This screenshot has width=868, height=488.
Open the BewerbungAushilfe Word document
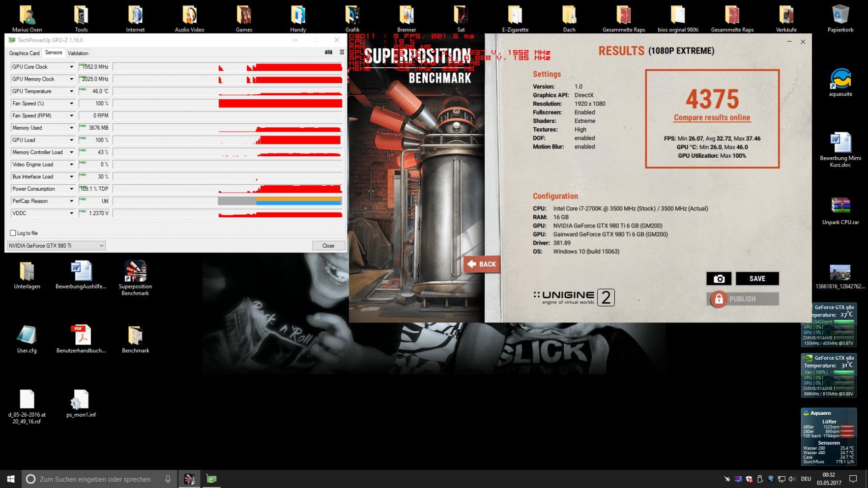81,275
